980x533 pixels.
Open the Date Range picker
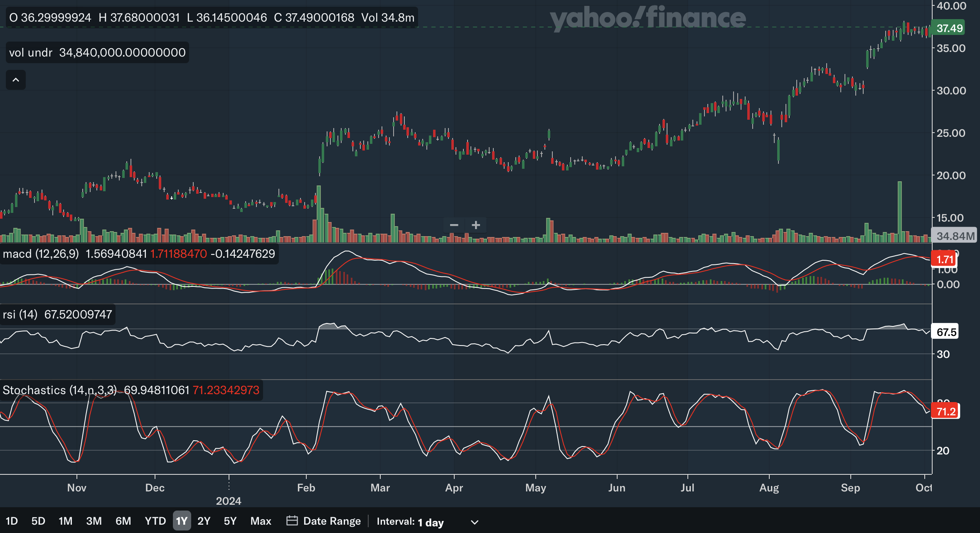(332, 521)
